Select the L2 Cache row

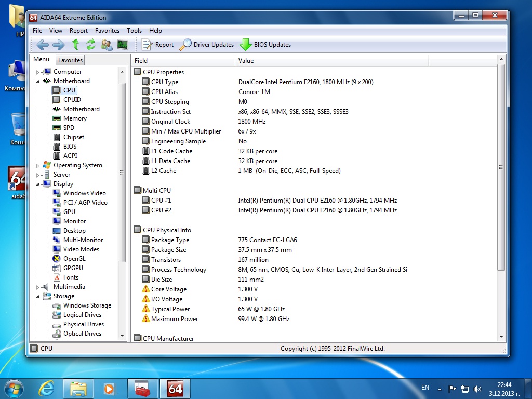[x=314, y=170]
